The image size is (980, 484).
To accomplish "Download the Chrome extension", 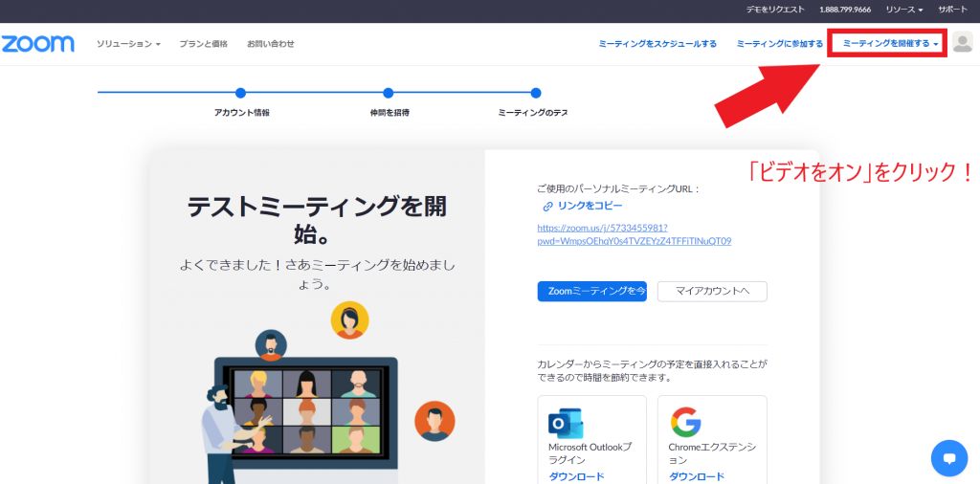I will point(697,476).
